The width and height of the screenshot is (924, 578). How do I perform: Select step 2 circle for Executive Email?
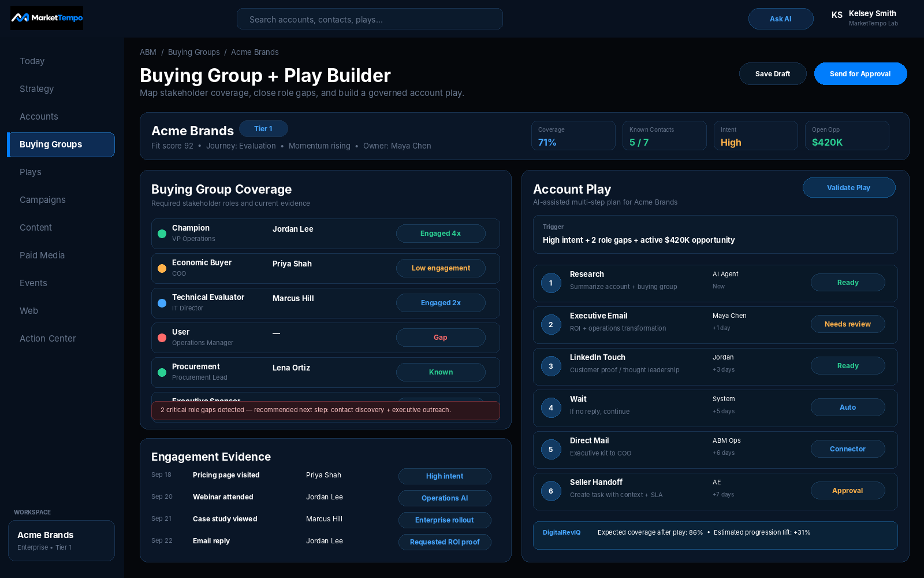point(551,324)
